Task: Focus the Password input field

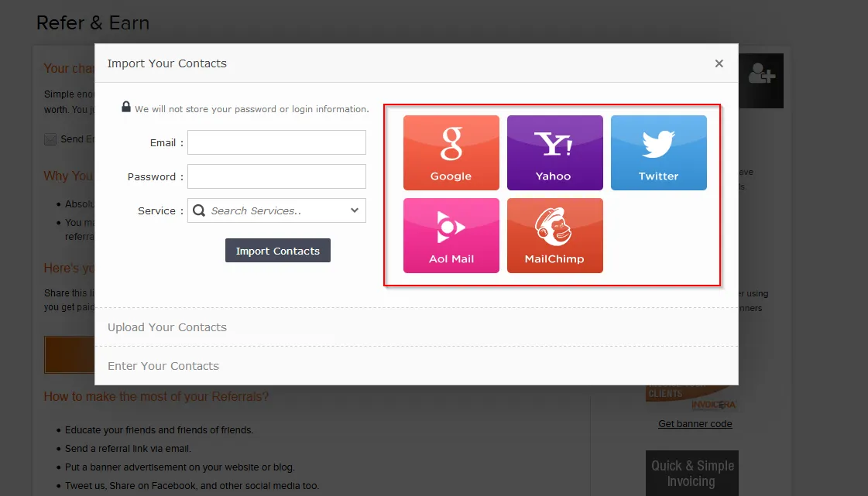Action: 276,176
